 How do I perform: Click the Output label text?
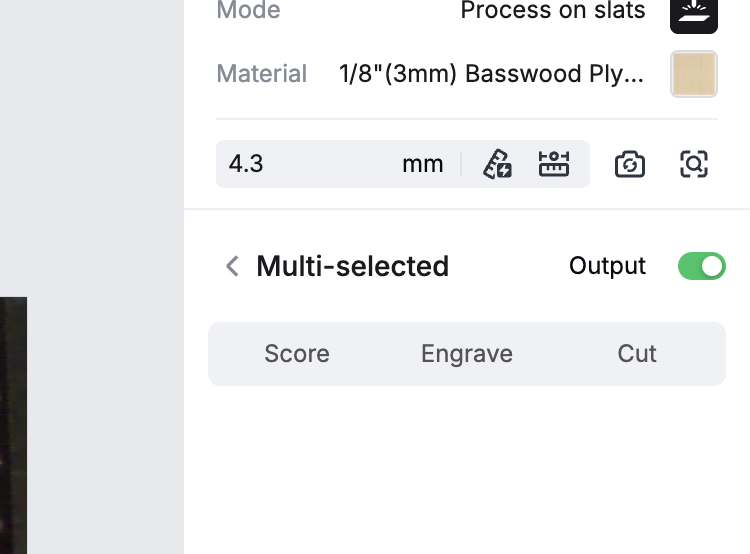point(607,266)
